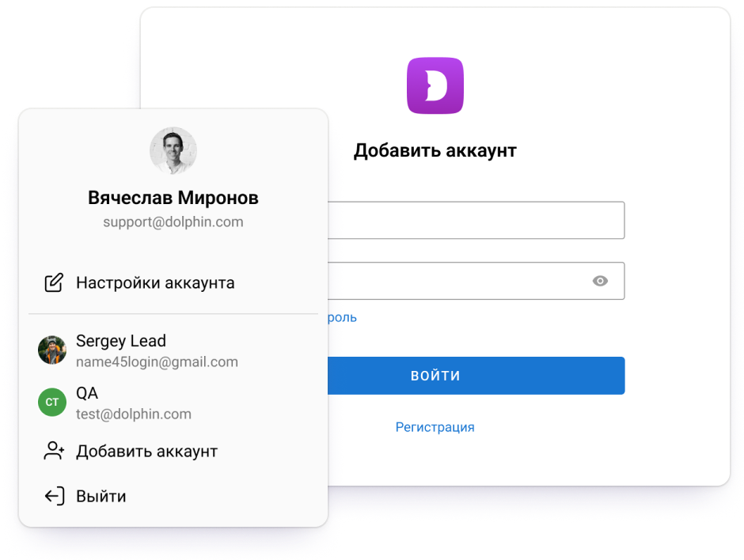Click the logout arrow icon

55,496
